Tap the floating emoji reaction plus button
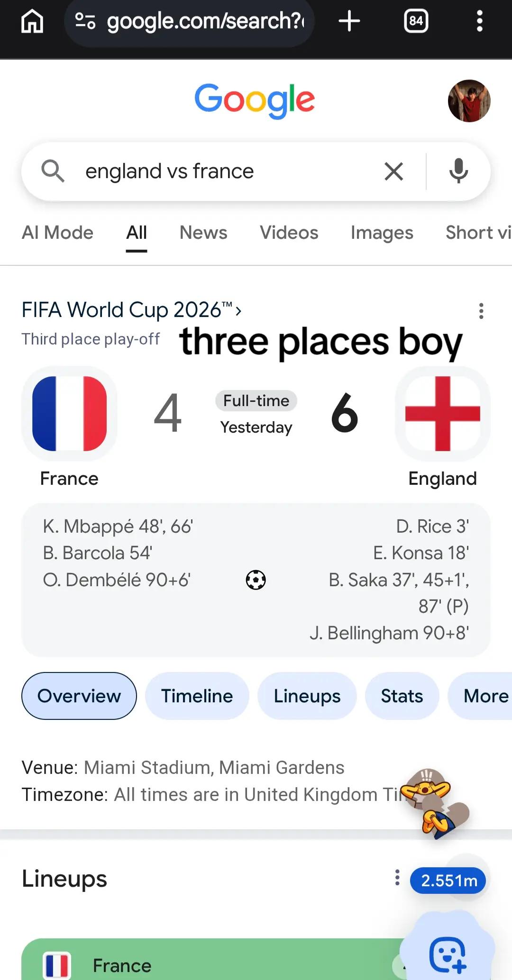The height and width of the screenshot is (980, 512). (x=447, y=955)
